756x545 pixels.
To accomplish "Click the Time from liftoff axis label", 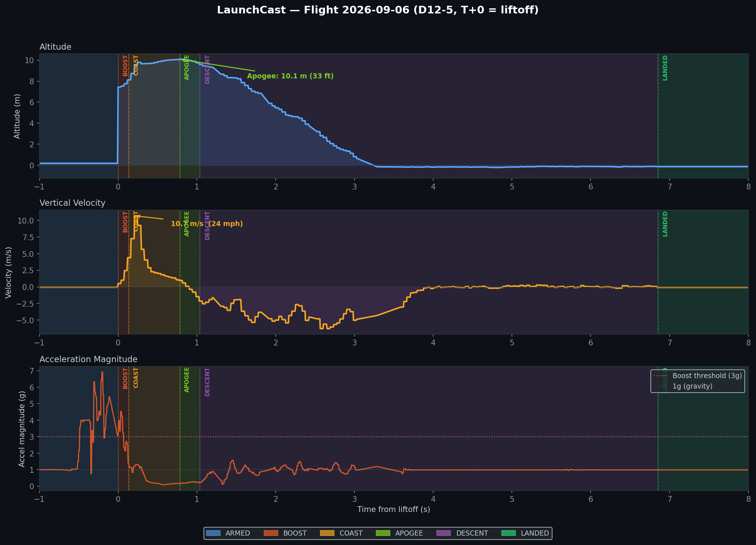I will (x=394, y=509).
